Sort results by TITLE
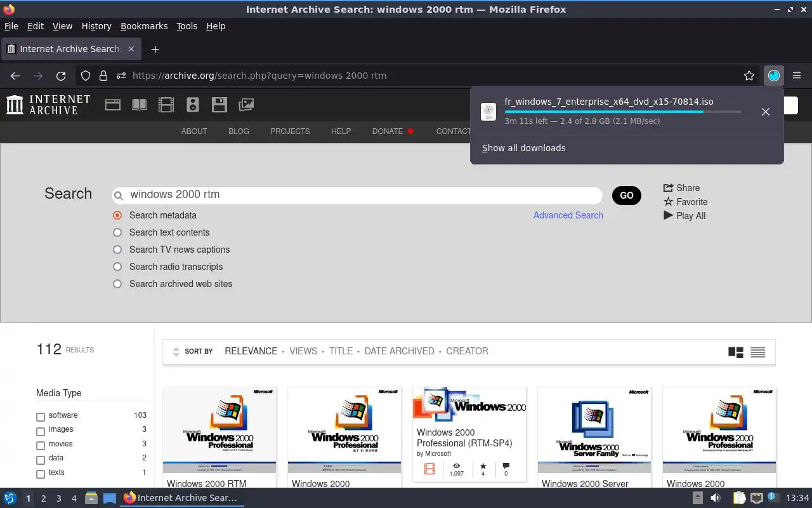The height and width of the screenshot is (508, 812). (341, 351)
